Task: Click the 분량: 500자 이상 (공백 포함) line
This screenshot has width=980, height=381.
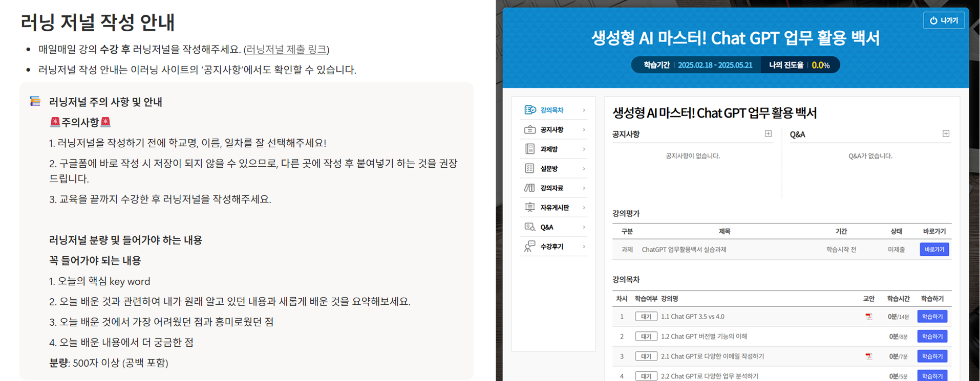Action: click(109, 363)
